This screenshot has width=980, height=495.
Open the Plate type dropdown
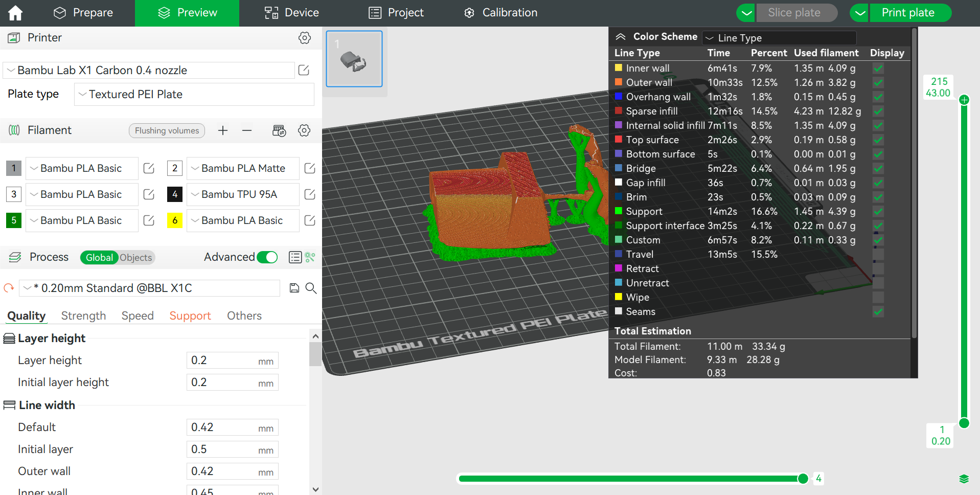194,95
